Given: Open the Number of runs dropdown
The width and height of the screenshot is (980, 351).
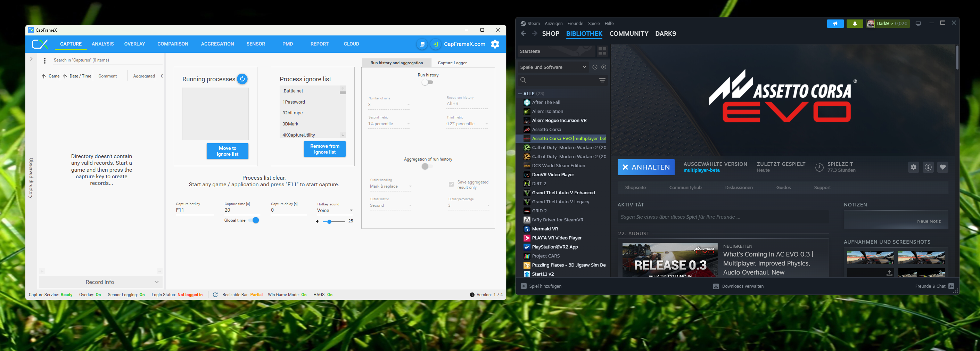Looking at the screenshot, I should 389,105.
